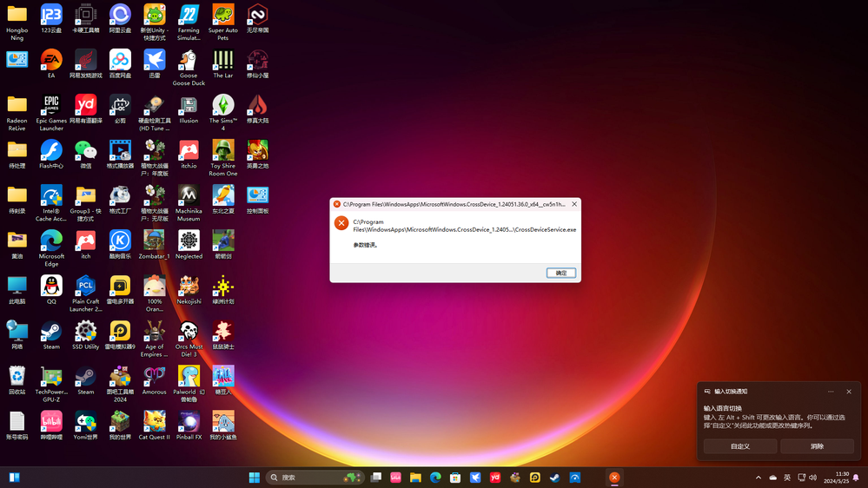Select SSD Utility desktop icon
This screenshot has width=868, height=488.
pos(86,335)
